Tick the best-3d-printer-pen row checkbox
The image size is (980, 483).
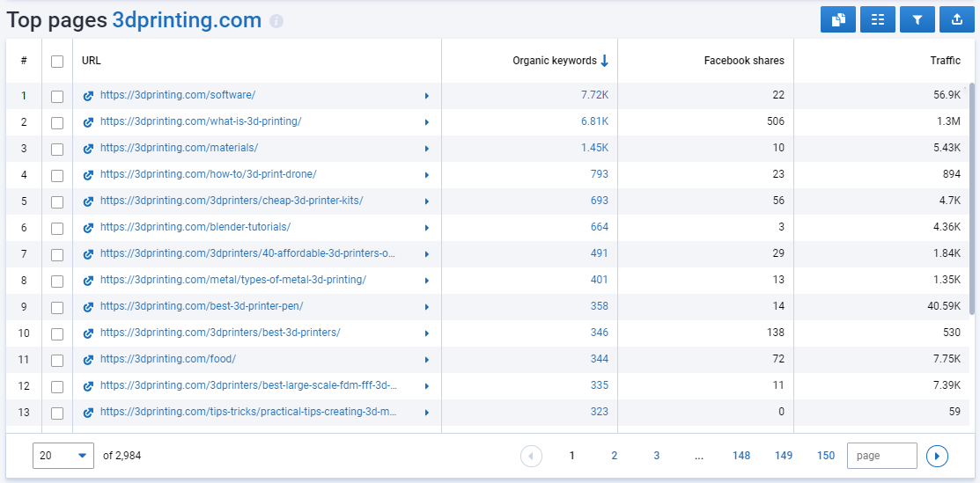coord(57,307)
